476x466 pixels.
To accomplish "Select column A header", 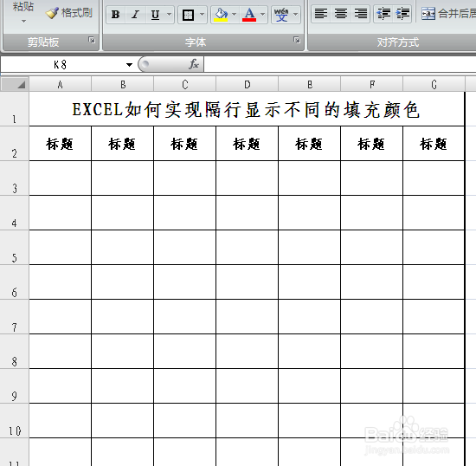I will point(60,84).
